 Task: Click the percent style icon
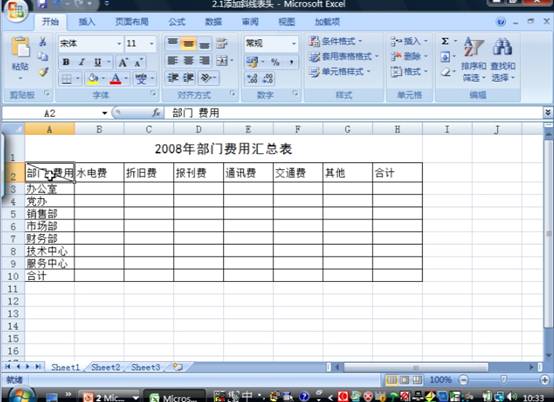click(275, 62)
